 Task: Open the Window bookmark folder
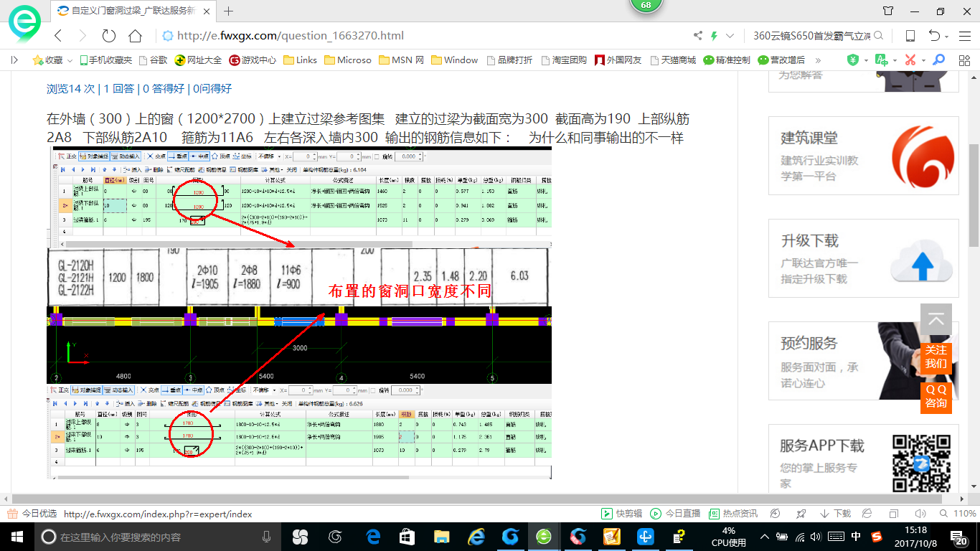(455, 60)
